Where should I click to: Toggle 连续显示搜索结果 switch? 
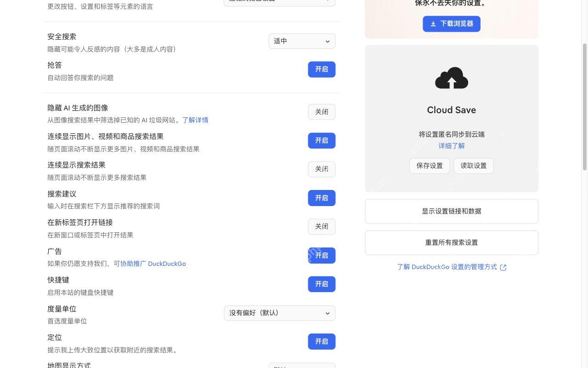[322, 169]
